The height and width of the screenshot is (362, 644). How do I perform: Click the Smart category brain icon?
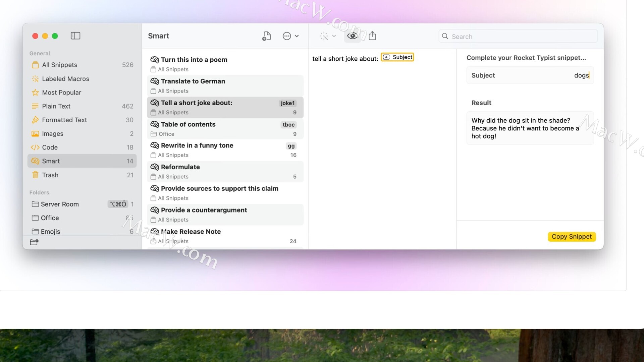point(35,161)
